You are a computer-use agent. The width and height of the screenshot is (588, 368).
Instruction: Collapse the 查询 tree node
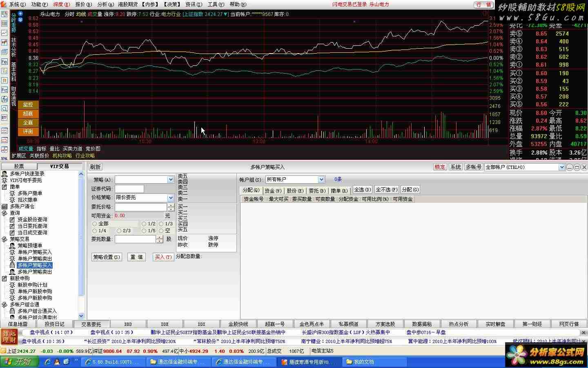click(x=4, y=213)
